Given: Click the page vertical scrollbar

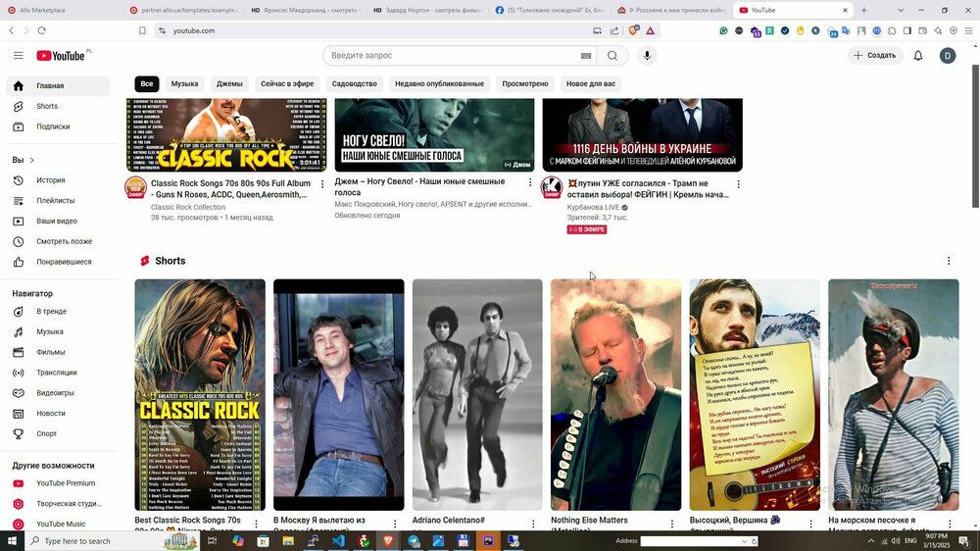Looking at the screenshot, I should coord(975,136).
